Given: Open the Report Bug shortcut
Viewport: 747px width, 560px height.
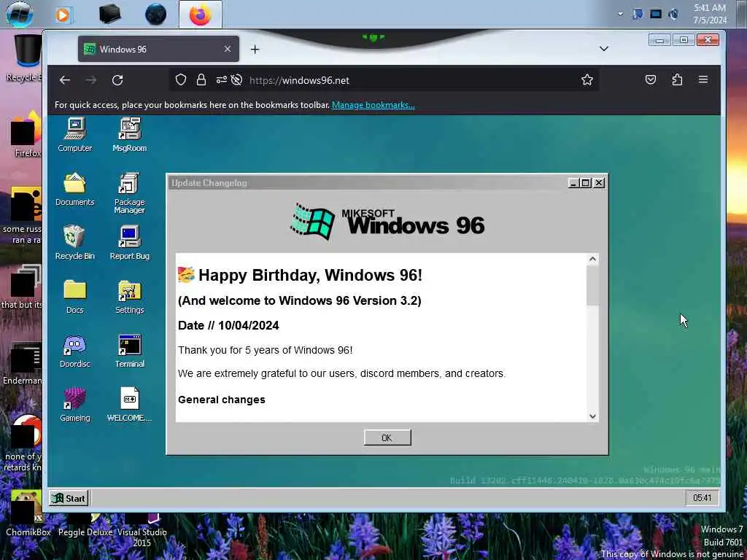Looking at the screenshot, I should 130,243.
